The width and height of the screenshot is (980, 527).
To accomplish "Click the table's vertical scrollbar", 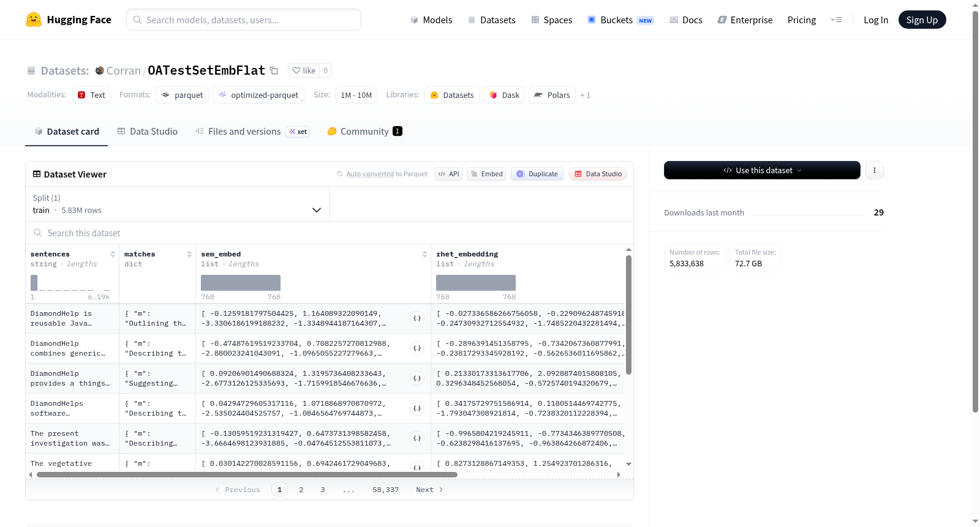I will tap(628, 315).
